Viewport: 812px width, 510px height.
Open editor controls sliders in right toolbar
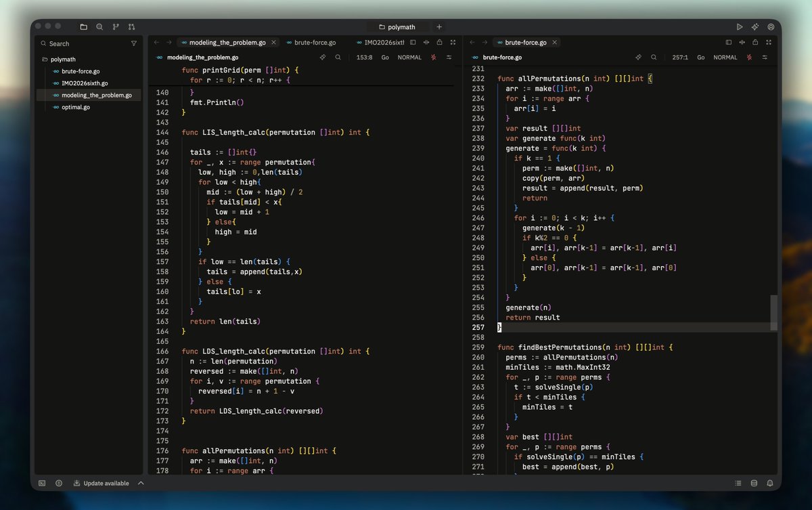tap(765, 58)
